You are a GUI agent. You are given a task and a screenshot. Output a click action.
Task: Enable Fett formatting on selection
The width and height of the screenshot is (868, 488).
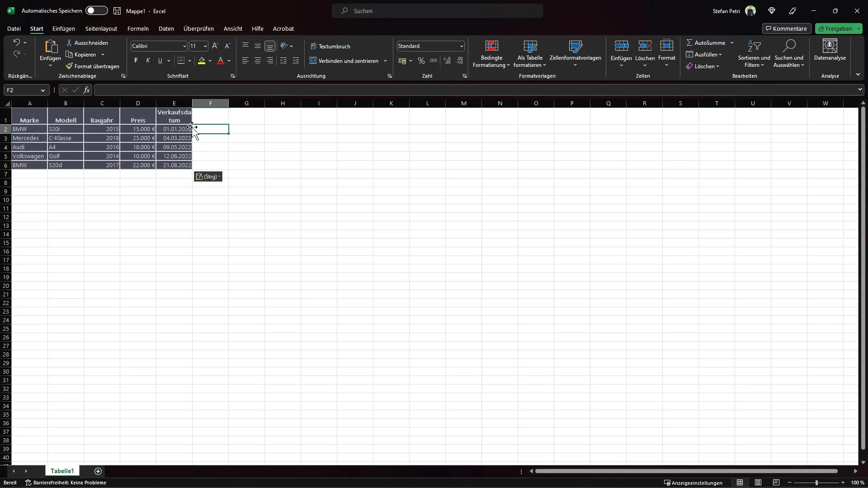136,60
